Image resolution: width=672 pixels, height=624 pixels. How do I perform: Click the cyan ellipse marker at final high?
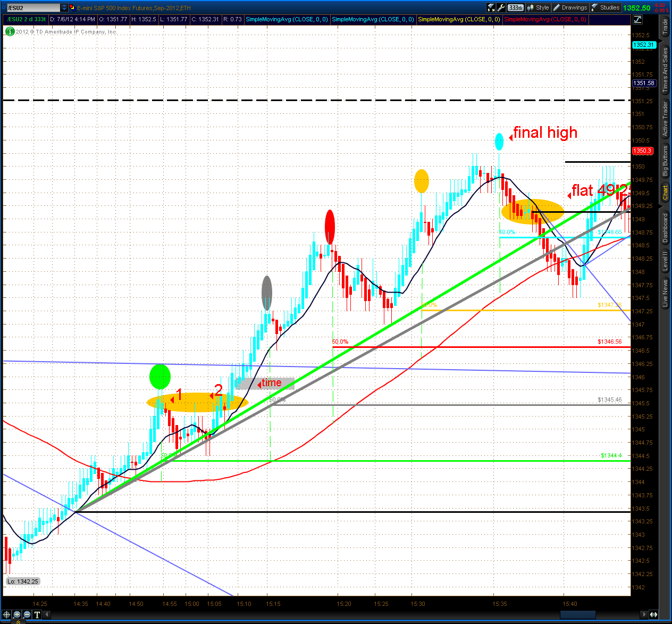[499, 142]
